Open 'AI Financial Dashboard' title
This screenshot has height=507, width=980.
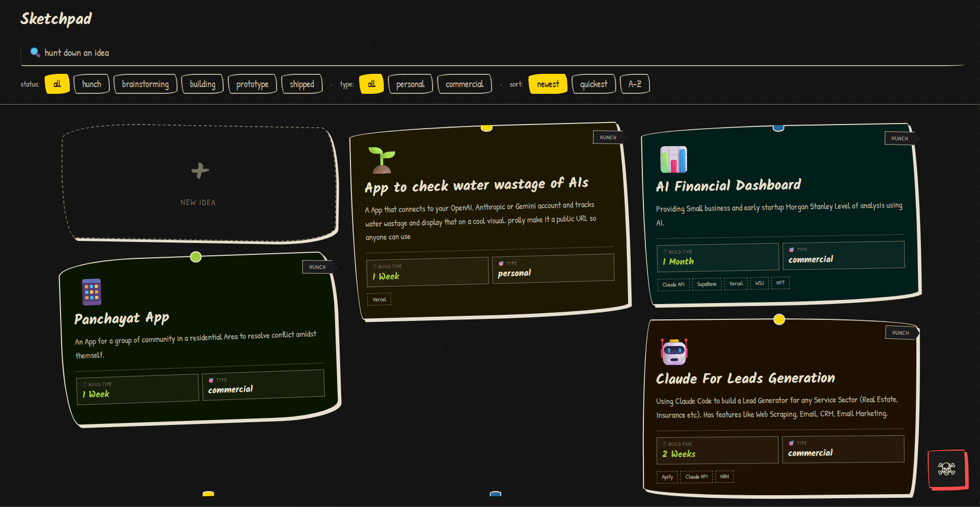[x=728, y=186]
